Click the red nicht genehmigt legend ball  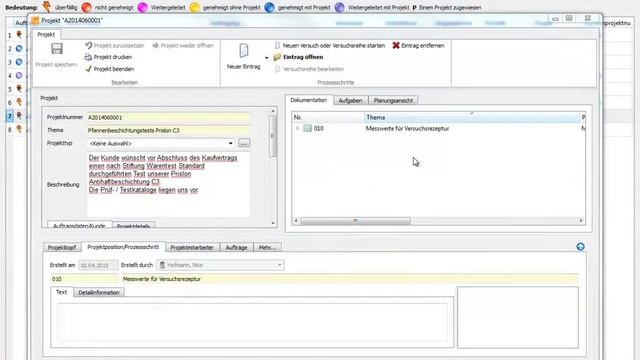pyautogui.click(x=86, y=7)
